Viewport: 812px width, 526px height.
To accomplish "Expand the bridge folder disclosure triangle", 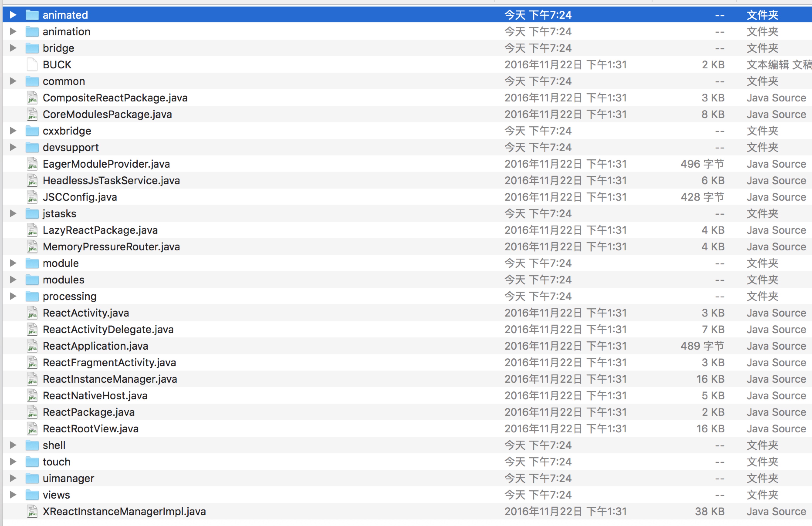I will (x=13, y=48).
